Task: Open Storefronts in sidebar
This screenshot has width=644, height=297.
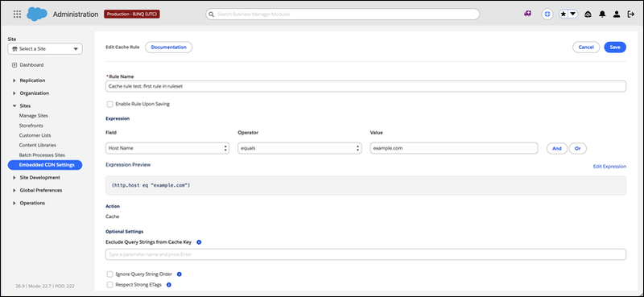Action: coord(31,126)
